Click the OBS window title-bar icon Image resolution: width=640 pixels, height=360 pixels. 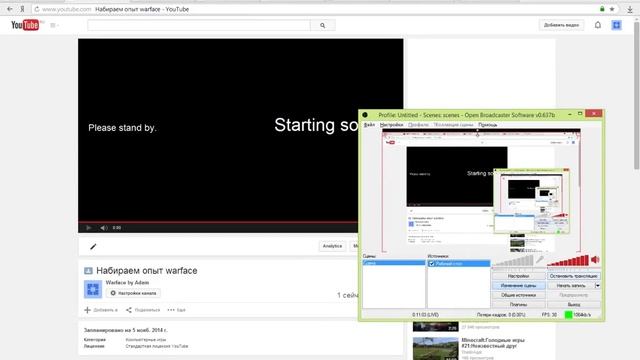[365, 115]
